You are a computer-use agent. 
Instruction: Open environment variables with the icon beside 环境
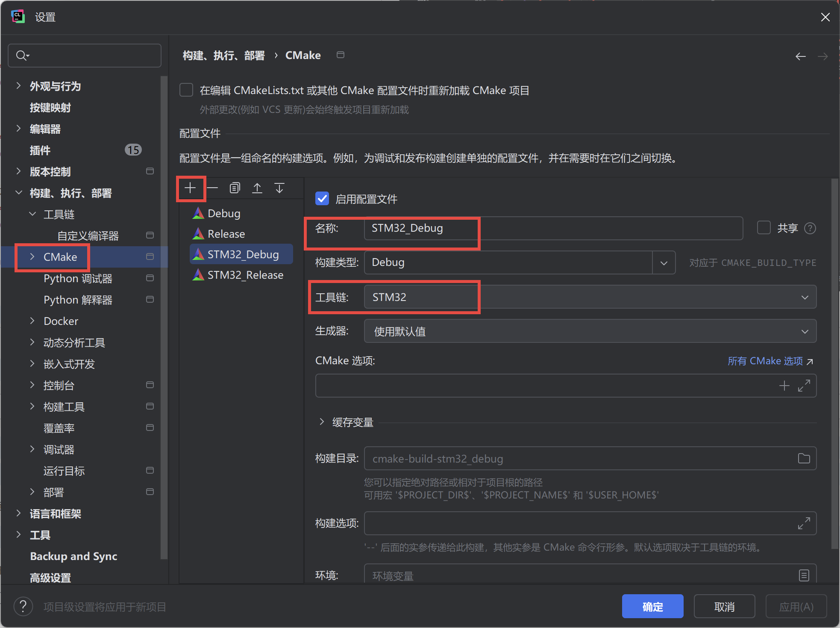pyautogui.click(x=804, y=575)
